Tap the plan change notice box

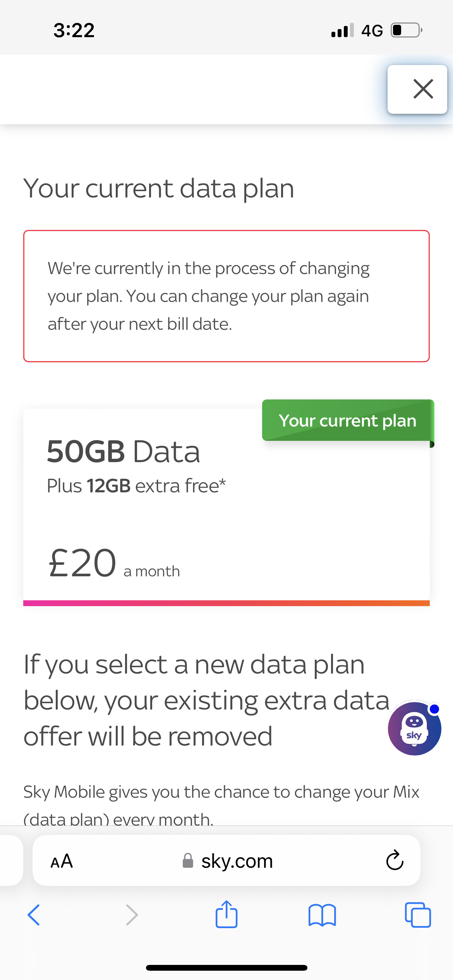[226, 296]
